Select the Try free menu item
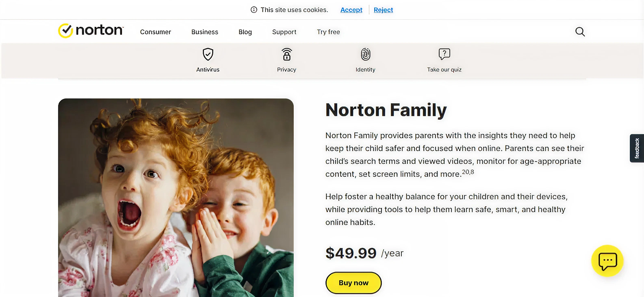 pyautogui.click(x=328, y=32)
